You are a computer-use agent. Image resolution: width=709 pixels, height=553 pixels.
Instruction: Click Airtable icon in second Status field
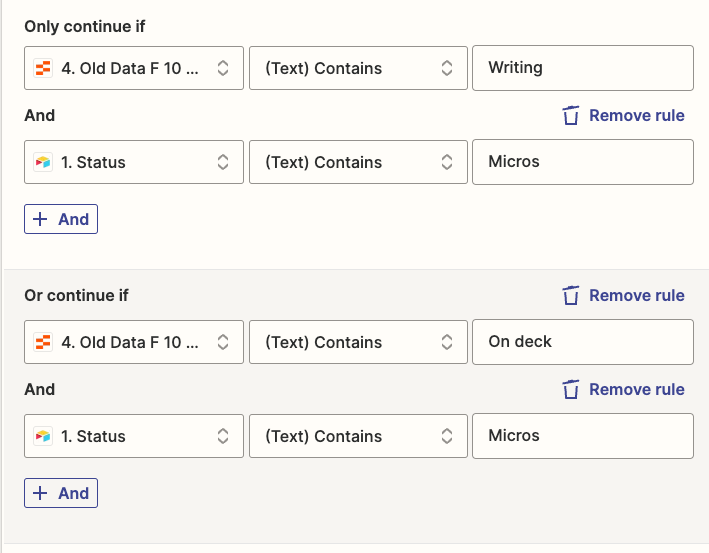43,436
